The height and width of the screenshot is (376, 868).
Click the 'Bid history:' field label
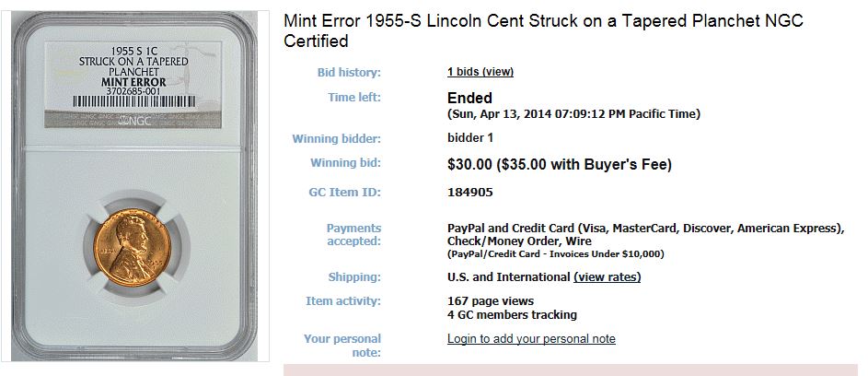pyautogui.click(x=349, y=72)
